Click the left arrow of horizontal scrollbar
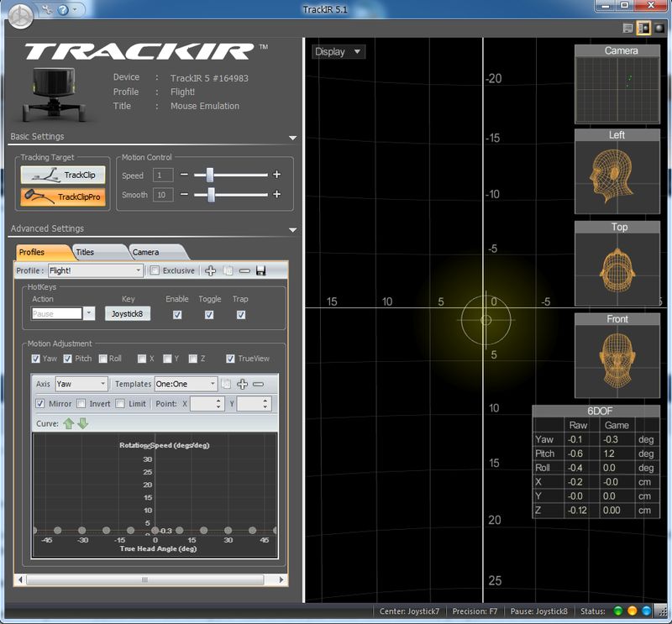This screenshot has width=672, height=624. (20, 579)
